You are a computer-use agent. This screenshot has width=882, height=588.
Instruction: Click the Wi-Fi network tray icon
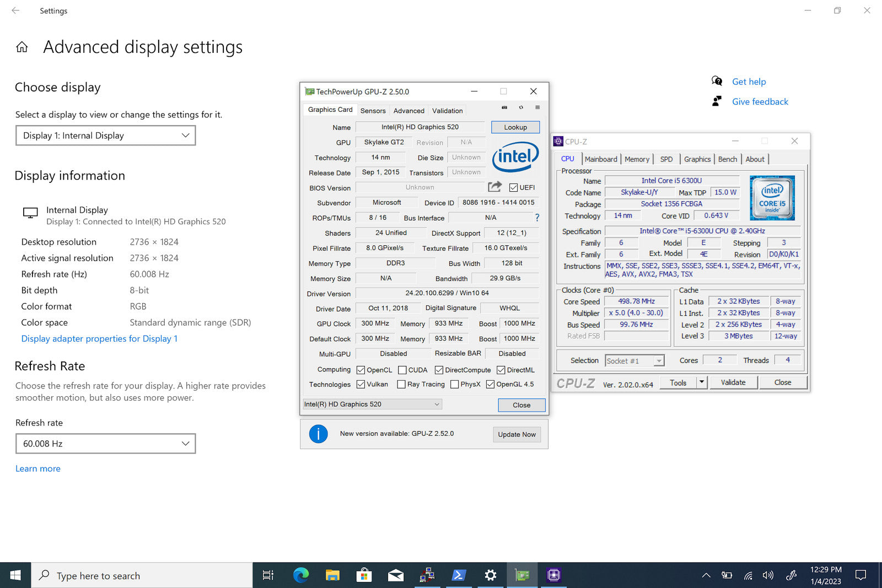(748, 575)
